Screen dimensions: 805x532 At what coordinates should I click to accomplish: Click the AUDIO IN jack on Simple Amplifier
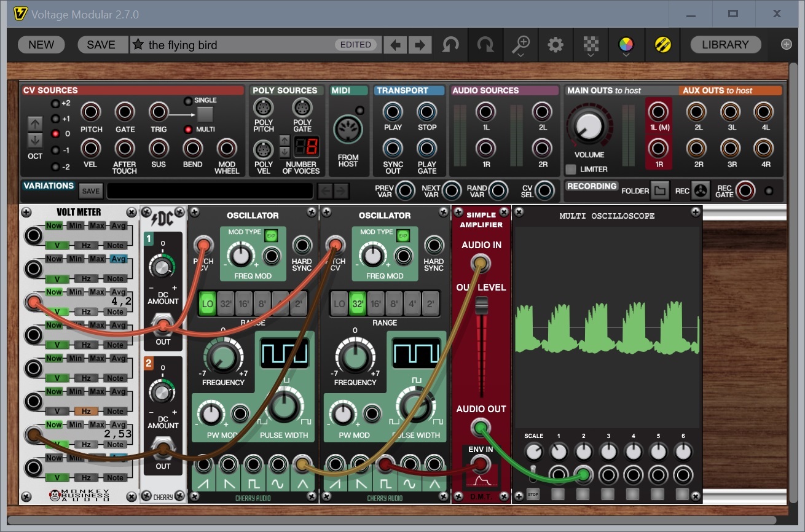pos(481,264)
